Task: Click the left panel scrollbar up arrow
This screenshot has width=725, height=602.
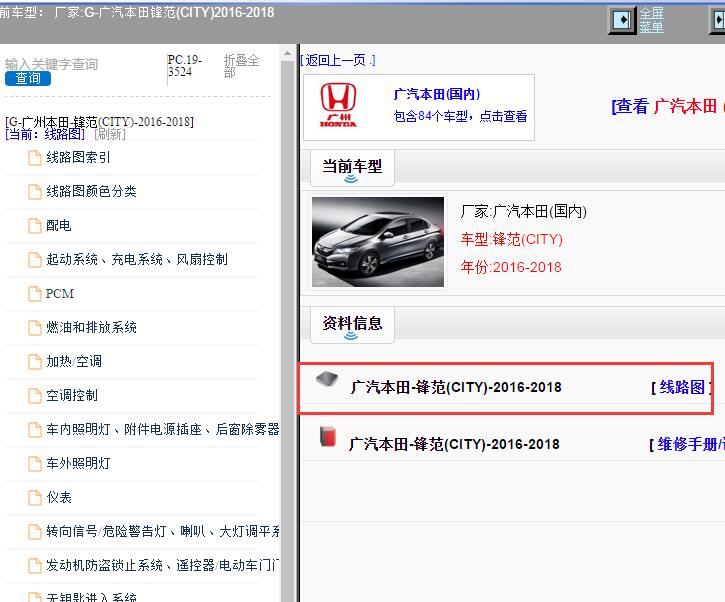Action: point(288,54)
